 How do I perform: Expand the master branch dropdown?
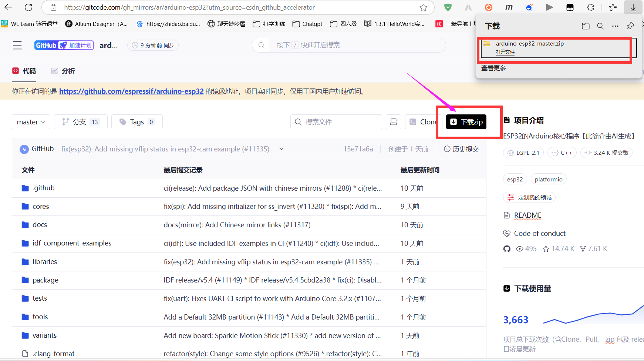(31, 122)
